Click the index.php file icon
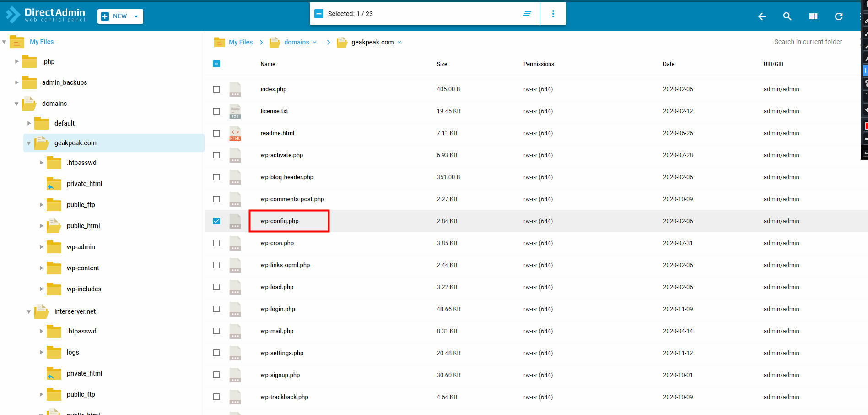This screenshot has height=415, width=868. 235,89
